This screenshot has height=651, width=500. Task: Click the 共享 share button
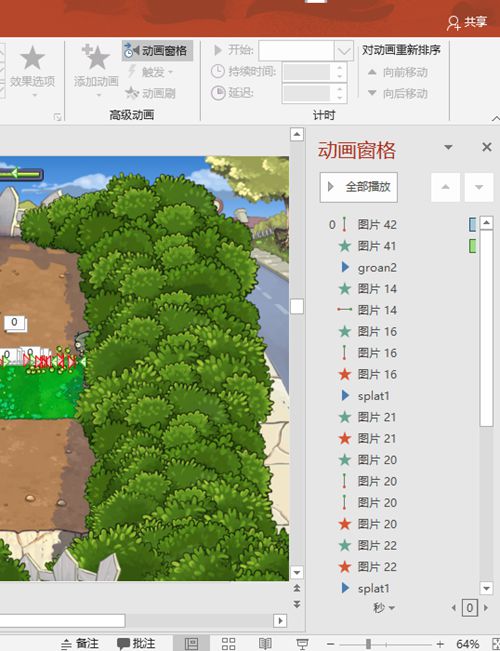pos(467,22)
